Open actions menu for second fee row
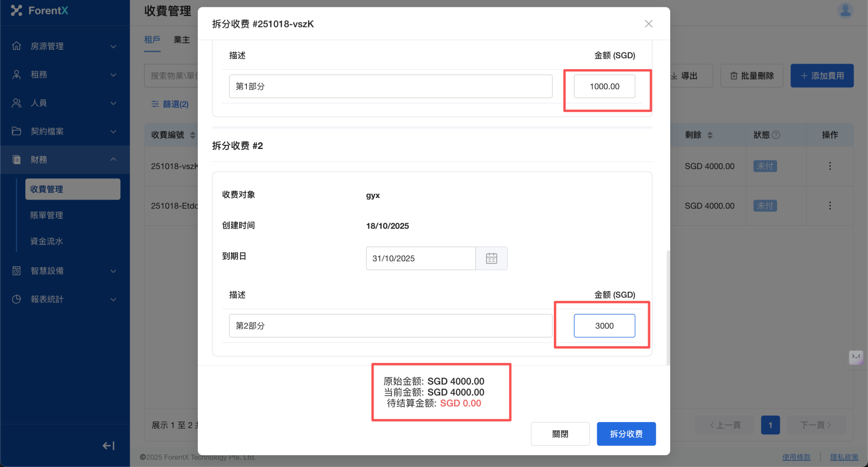868x467 pixels. click(x=830, y=206)
